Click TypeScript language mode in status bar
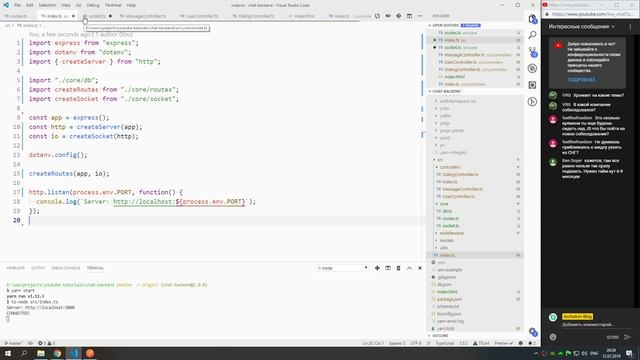The image size is (640, 360). tap(444, 343)
